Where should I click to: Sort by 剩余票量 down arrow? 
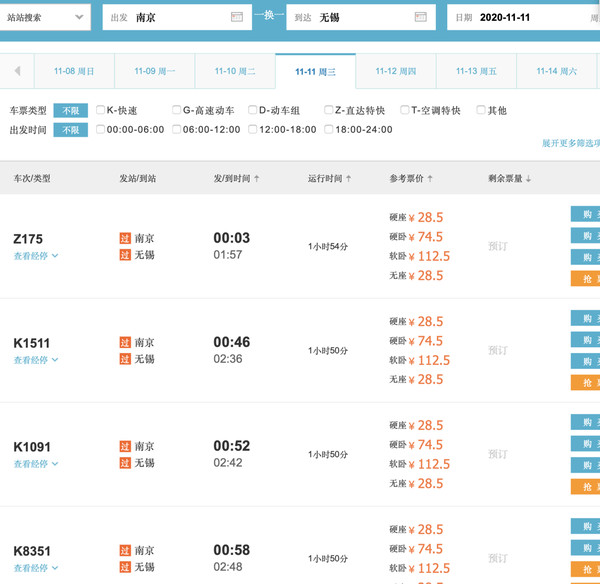528,178
